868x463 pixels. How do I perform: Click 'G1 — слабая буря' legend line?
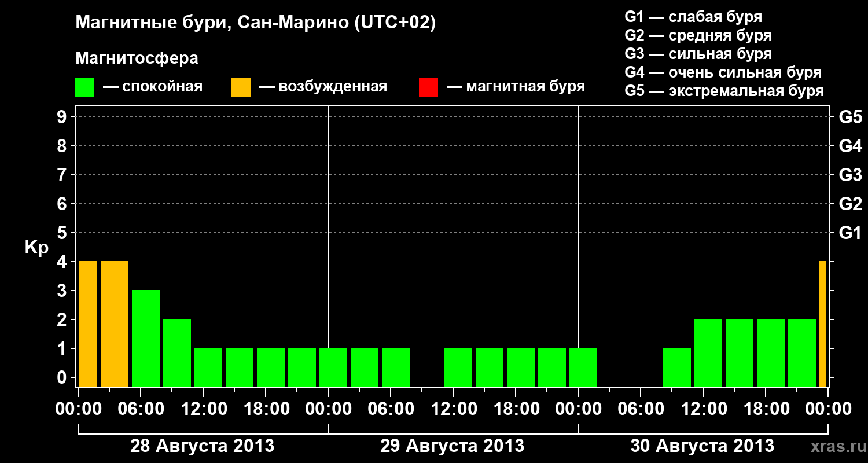(x=693, y=17)
